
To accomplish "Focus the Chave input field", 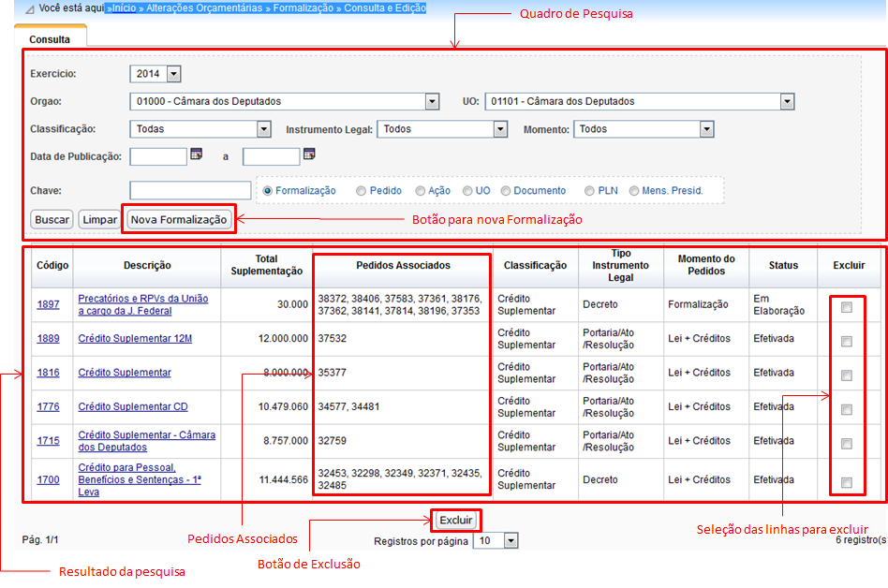I will tap(190, 190).
